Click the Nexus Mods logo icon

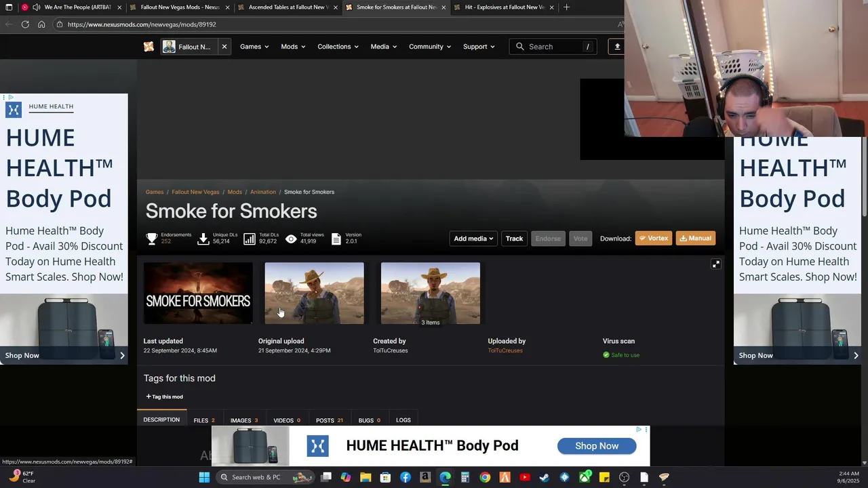[x=149, y=47]
